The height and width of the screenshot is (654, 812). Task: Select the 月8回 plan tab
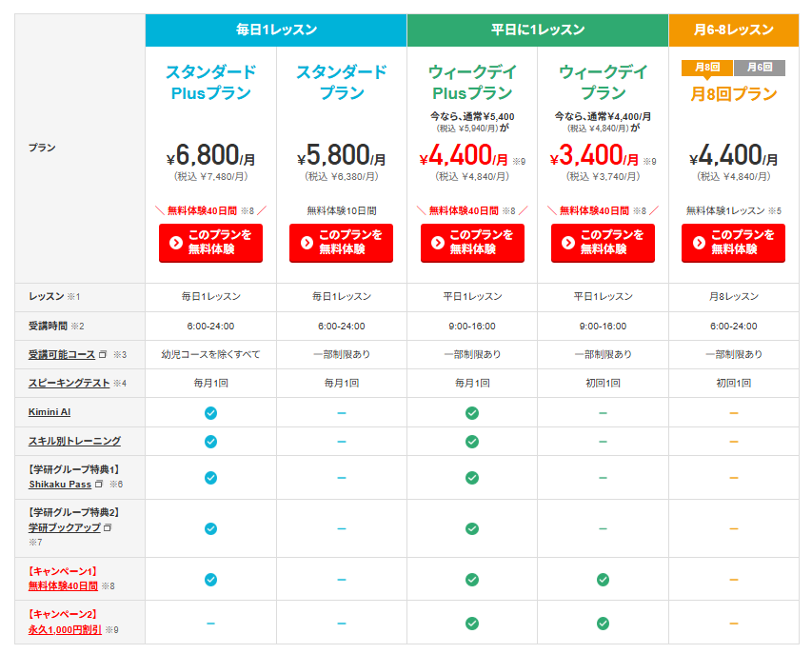[706, 68]
